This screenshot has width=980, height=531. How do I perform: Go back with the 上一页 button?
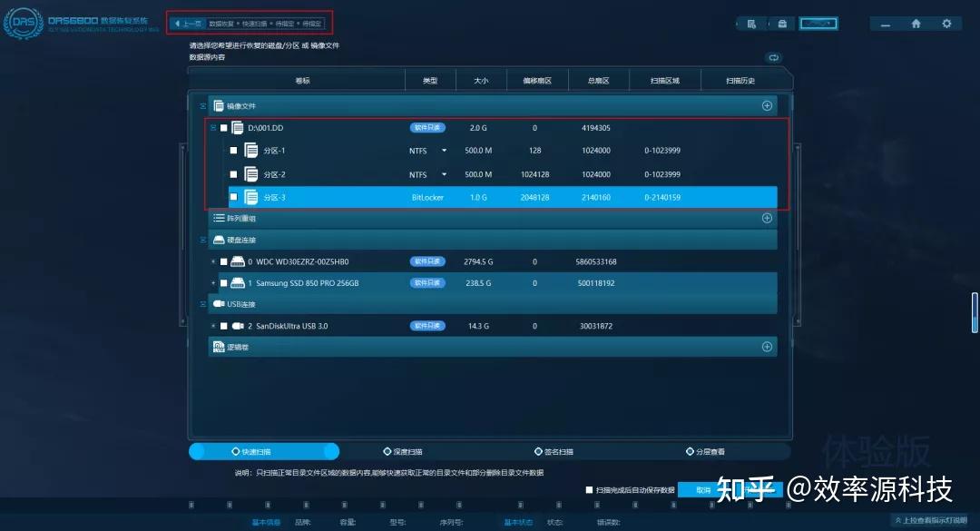(x=189, y=24)
